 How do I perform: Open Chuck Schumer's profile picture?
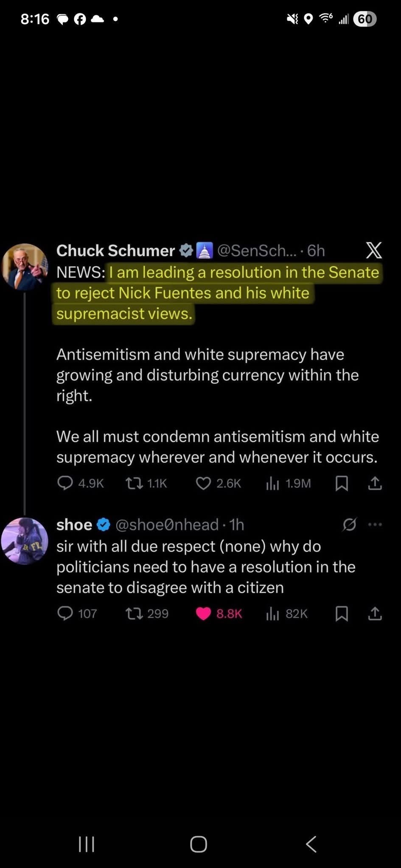25,267
